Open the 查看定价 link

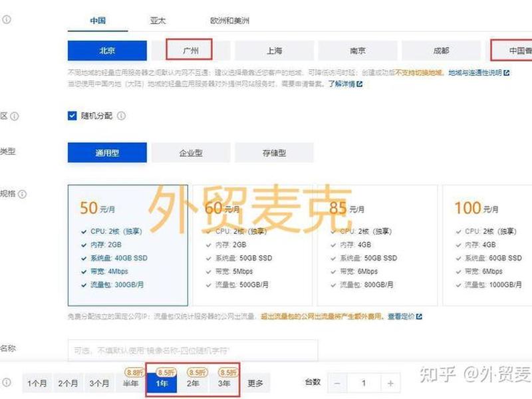(401, 317)
